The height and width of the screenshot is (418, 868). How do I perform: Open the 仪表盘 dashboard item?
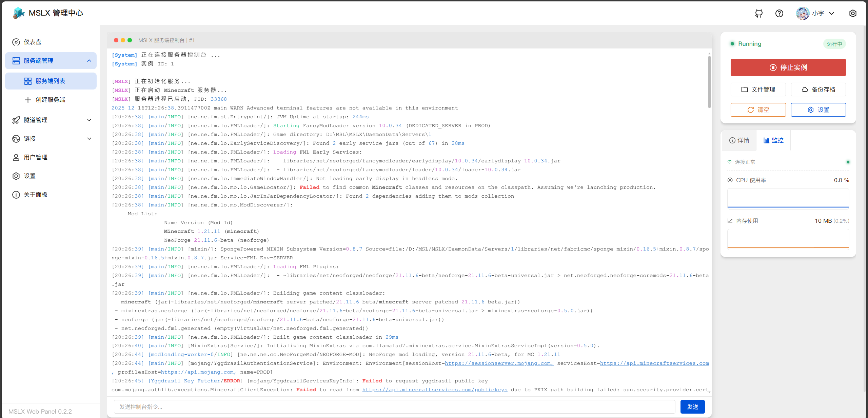(x=33, y=42)
